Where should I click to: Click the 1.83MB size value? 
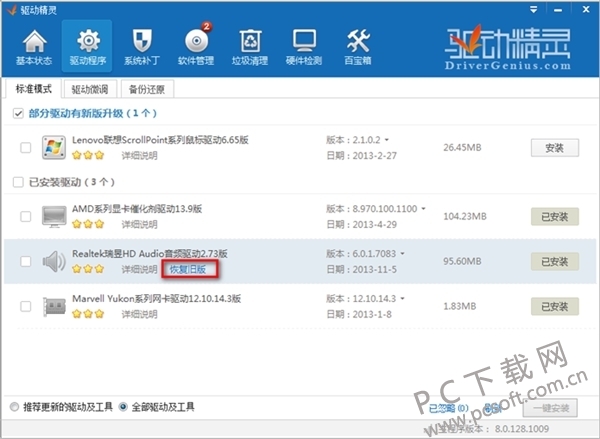pyautogui.click(x=460, y=306)
